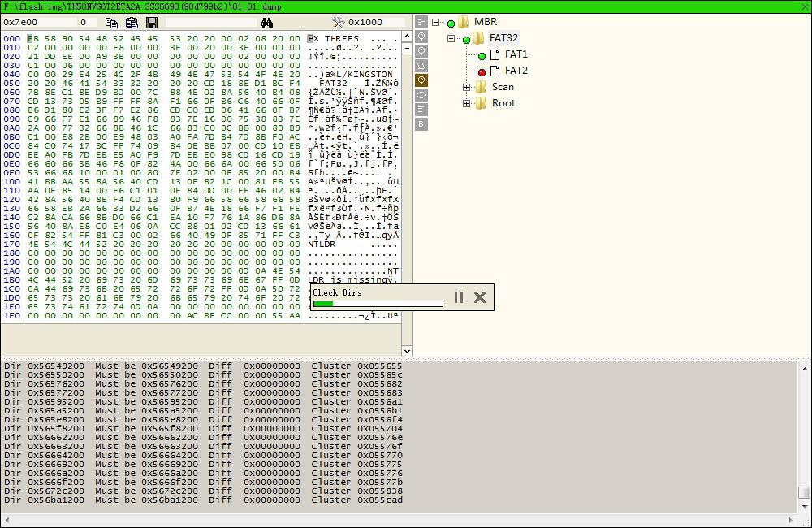The width and height of the screenshot is (812, 528).
Task: Click horizontal scrollbar right arrow
Action: coord(791,520)
